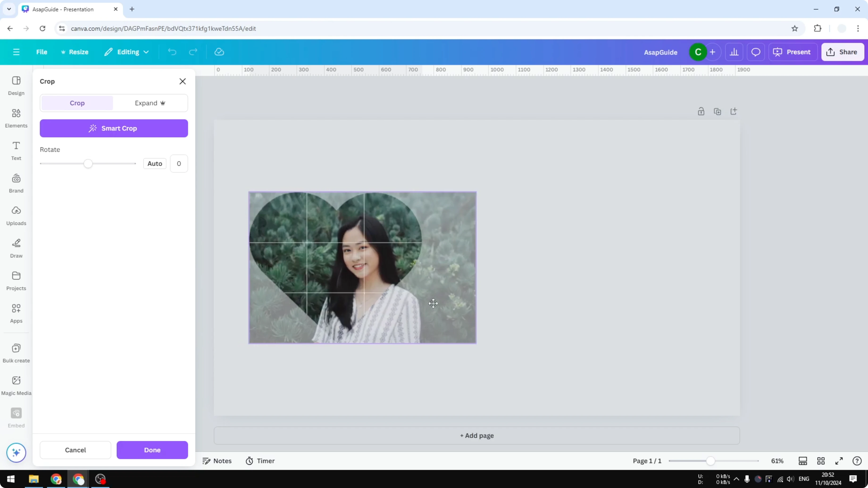Open comments via the speech bubble icon

(756, 52)
